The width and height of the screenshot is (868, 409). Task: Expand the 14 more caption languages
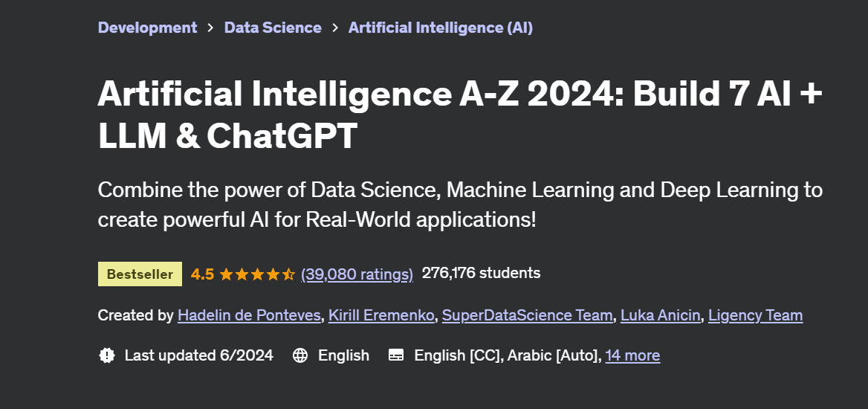click(632, 355)
